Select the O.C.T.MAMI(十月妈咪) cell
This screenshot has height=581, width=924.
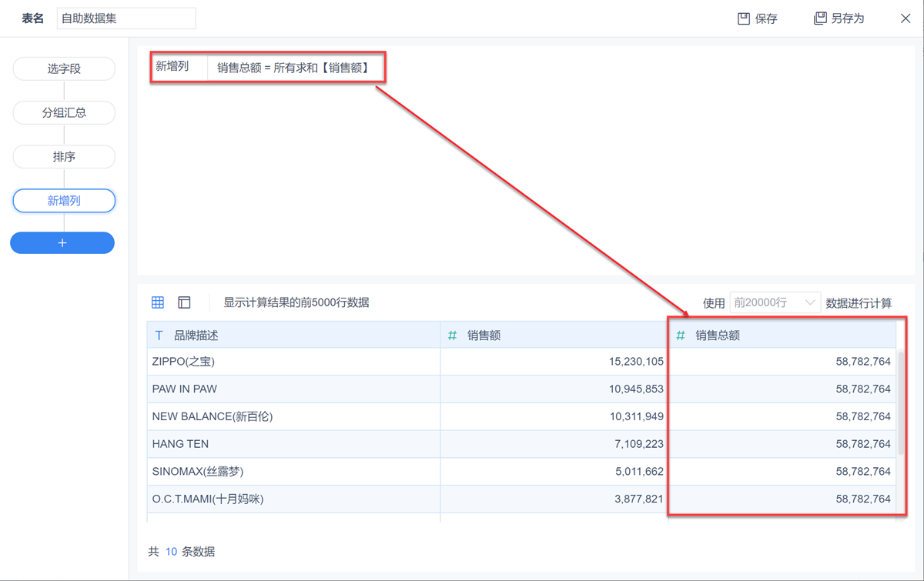293,499
